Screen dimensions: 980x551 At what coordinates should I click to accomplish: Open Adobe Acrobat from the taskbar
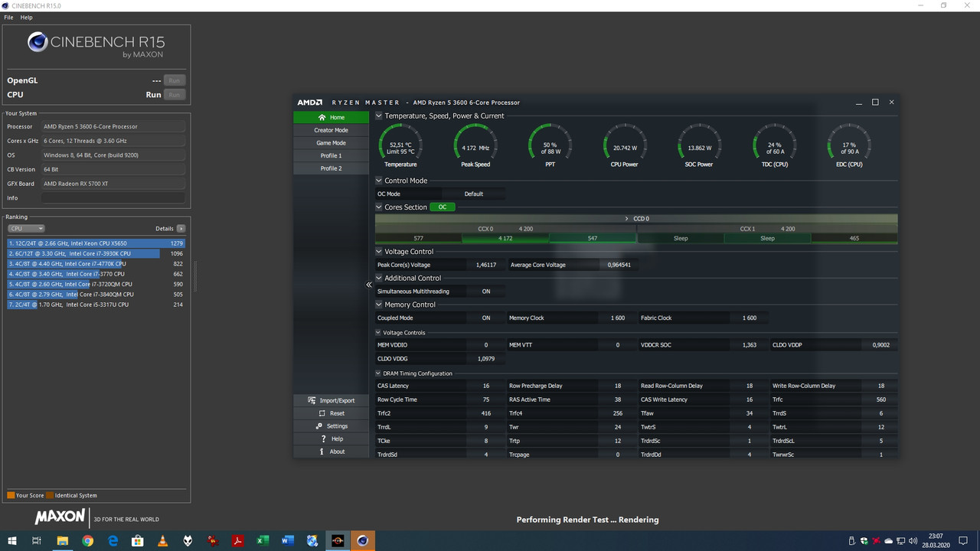pyautogui.click(x=237, y=541)
